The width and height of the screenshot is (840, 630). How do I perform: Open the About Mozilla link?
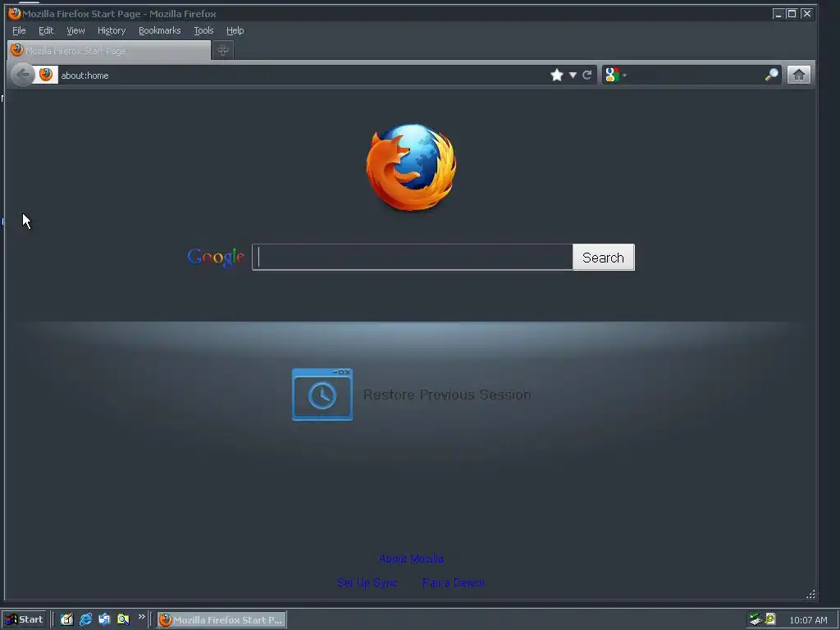pyautogui.click(x=411, y=559)
